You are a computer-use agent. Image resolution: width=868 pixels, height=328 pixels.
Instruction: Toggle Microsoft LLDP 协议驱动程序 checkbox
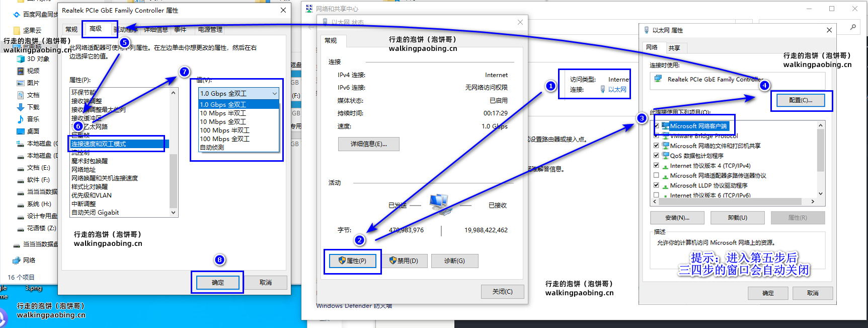click(656, 185)
